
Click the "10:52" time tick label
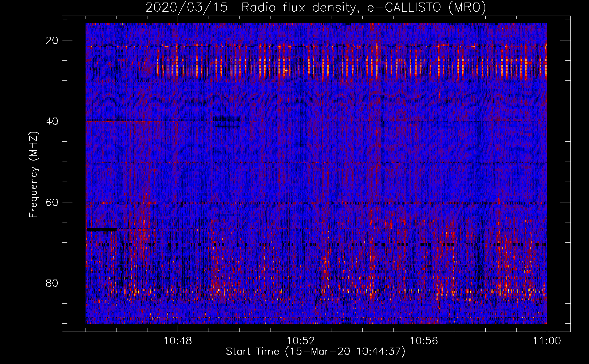tap(301, 341)
